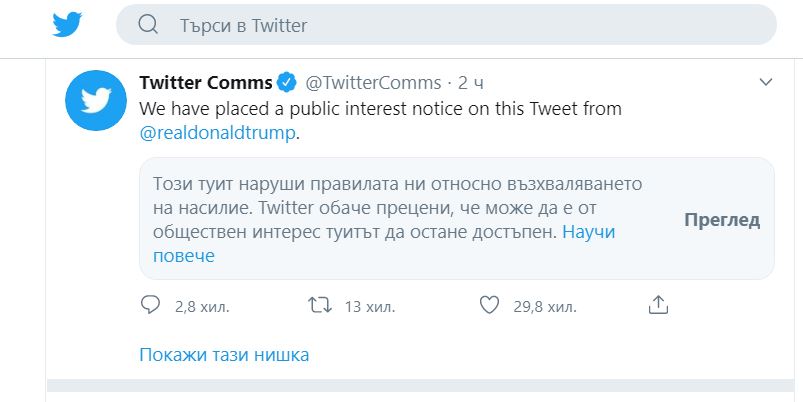Retweet using the retweet arrows icon
Image resolution: width=803 pixels, height=402 pixels.
click(x=320, y=306)
